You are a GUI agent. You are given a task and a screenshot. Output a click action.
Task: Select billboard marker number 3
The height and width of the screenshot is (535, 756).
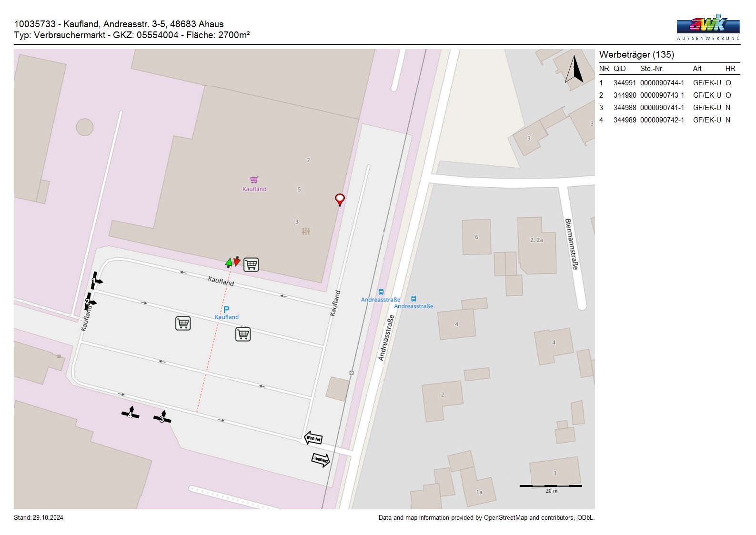pos(162,418)
